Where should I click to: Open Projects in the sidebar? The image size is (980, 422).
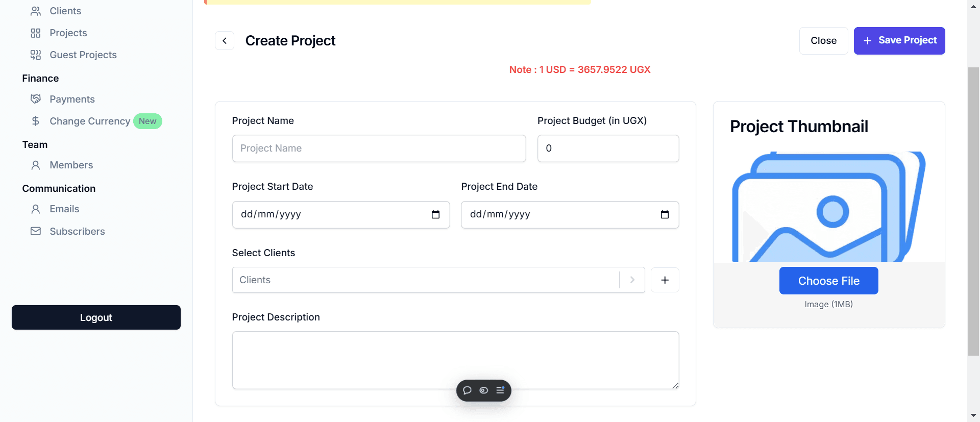pyautogui.click(x=68, y=33)
